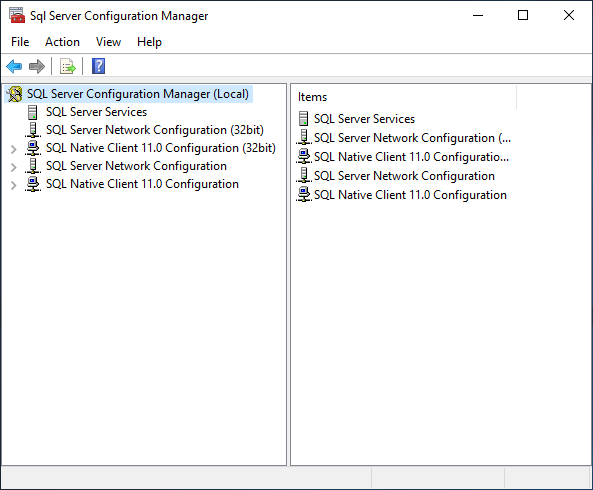
Task: Select SQL Native Client 11.0 Configuration list text
Action: click(x=410, y=195)
